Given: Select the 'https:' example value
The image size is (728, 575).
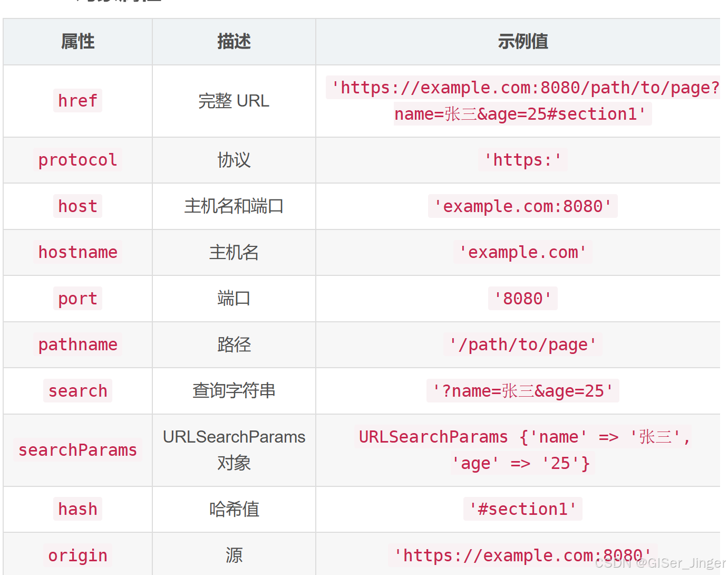Looking at the screenshot, I should (522, 160).
